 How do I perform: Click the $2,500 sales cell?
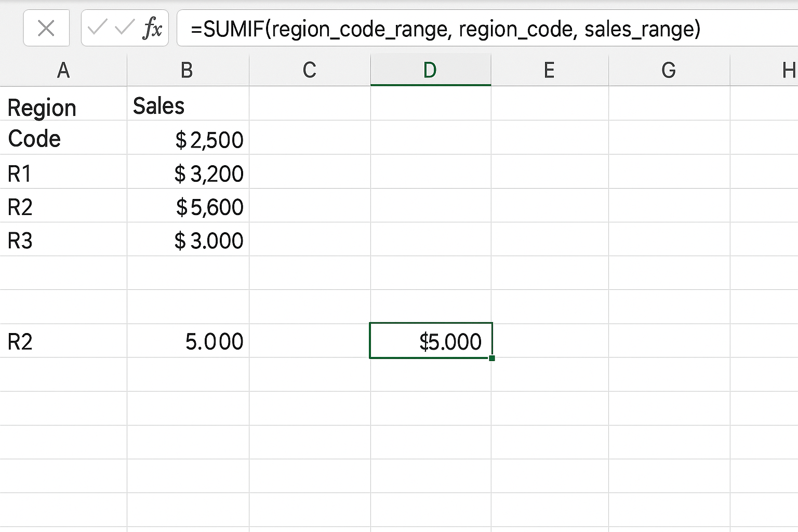click(x=188, y=138)
